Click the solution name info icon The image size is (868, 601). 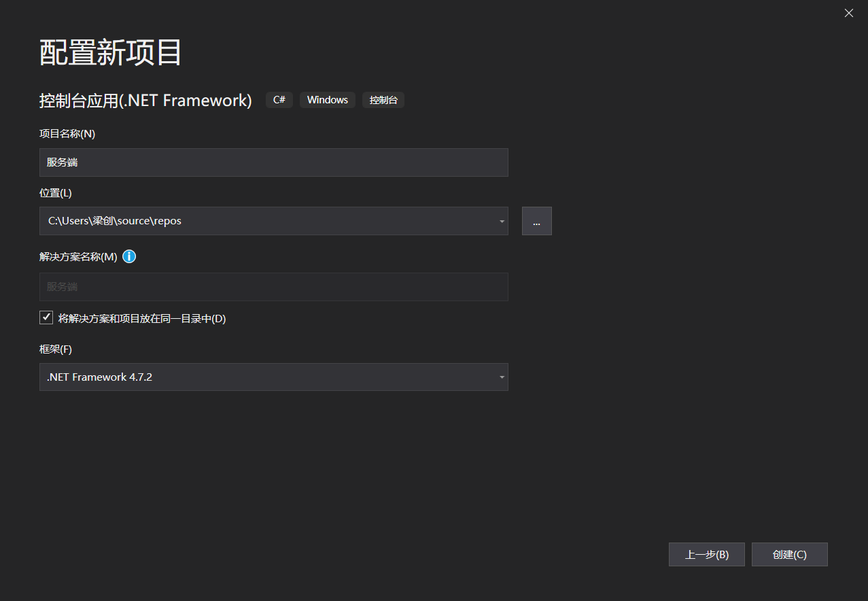point(129,256)
